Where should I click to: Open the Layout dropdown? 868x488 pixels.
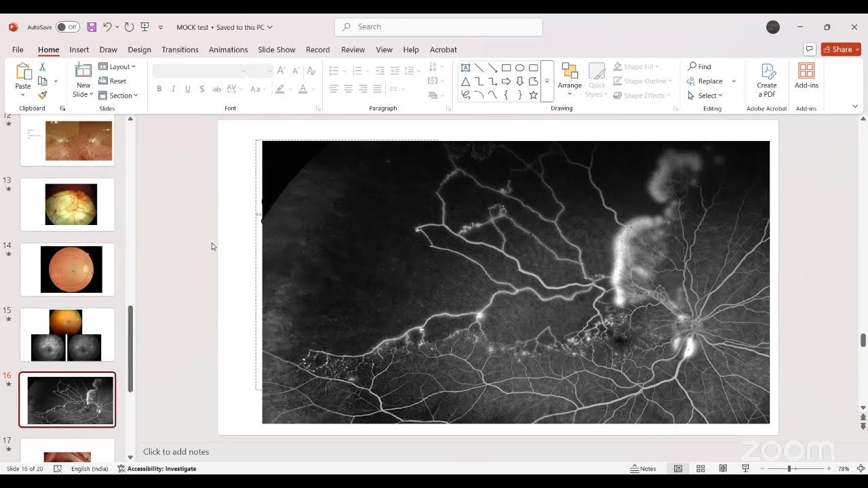[x=117, y=66]
